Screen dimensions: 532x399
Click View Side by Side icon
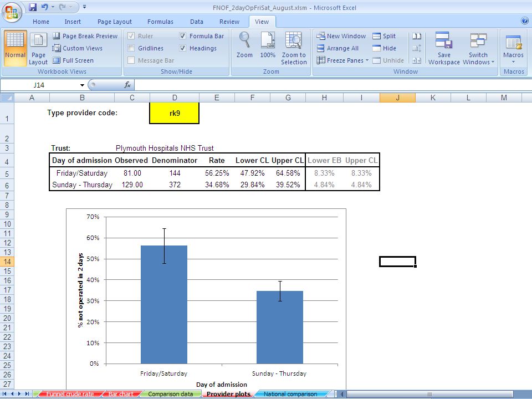pyautogui.click(x=417, y=36)
